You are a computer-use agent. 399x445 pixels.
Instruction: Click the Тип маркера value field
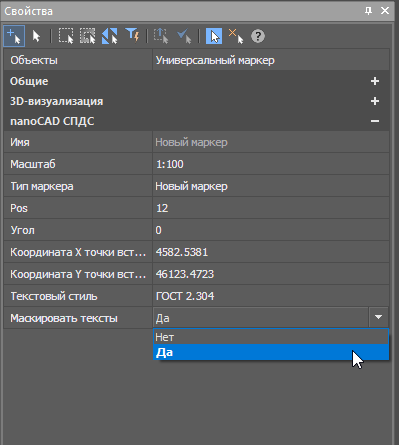click(x=271, y=186)
